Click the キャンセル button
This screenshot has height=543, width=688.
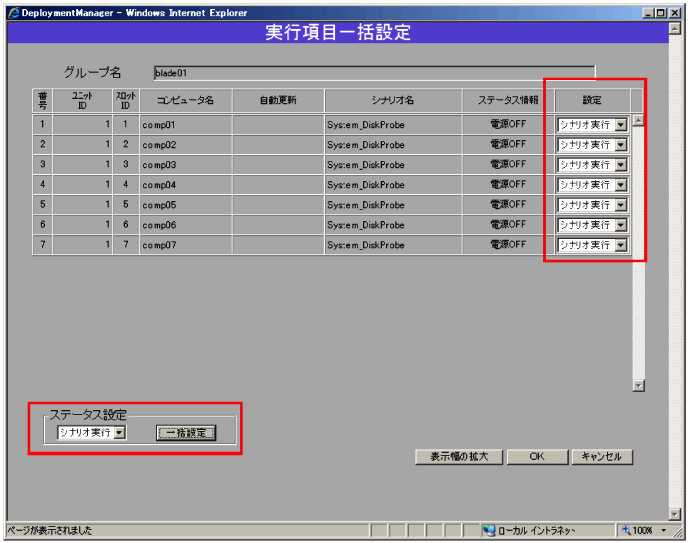pos(602,457)
